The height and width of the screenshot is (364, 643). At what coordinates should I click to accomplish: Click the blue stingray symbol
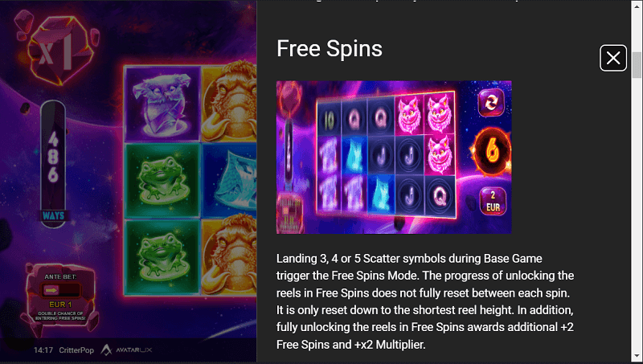point(230,180)
